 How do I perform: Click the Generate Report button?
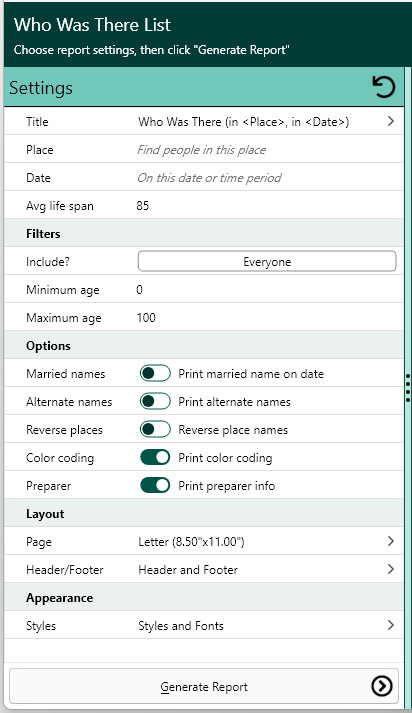[204, 686]
